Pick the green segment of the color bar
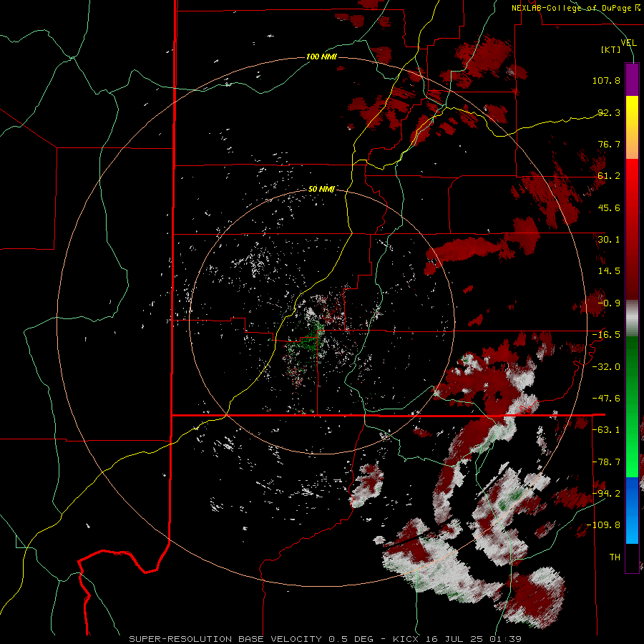 tap(632, 406)
